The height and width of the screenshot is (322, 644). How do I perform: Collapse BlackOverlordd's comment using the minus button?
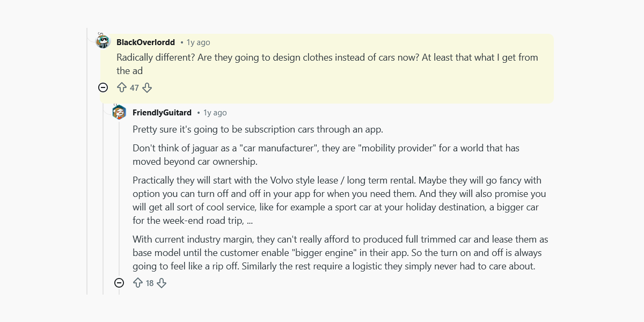pos(103,87)
